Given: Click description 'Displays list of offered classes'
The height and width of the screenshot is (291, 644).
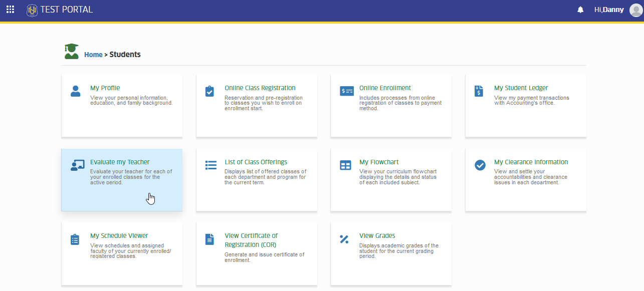Looking at the screenshot, I should (x=266, y=177).
